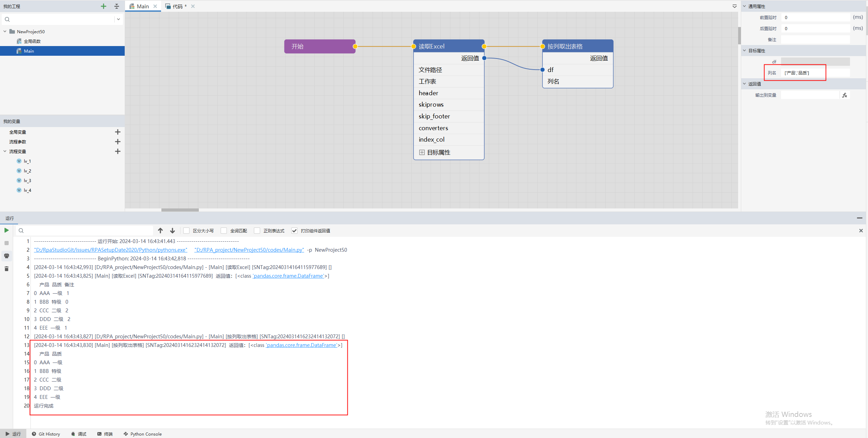Open the 终端 bottom tab
Screen dimensions: 868x438
click(x=105, y=434)
